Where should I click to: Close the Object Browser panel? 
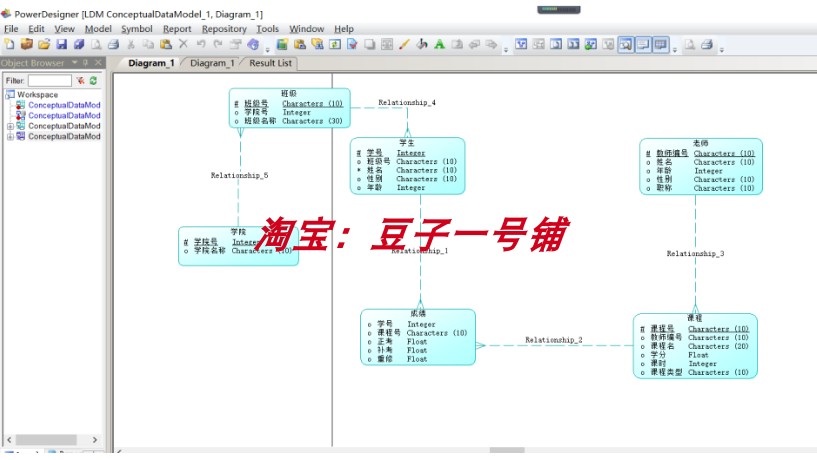point(98,63)
